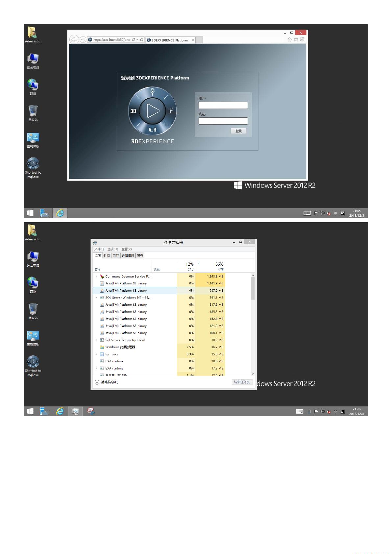The image size is (392, 554).
Task: Open the Internet Explorer home page icon
Action: pos(290,39)
